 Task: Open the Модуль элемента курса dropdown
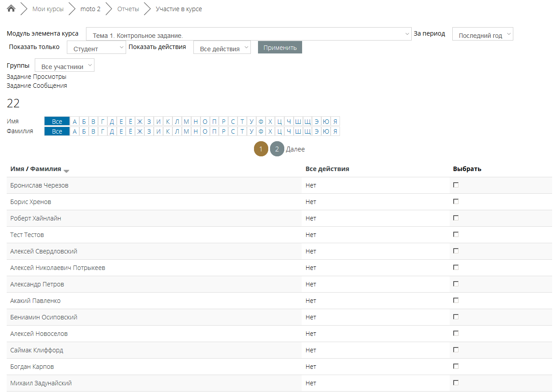coord(249,34)
